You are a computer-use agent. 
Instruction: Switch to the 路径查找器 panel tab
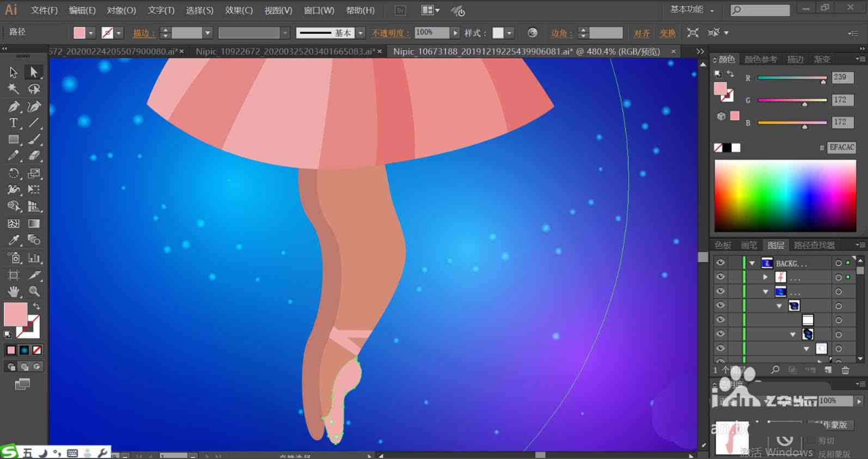814,245
